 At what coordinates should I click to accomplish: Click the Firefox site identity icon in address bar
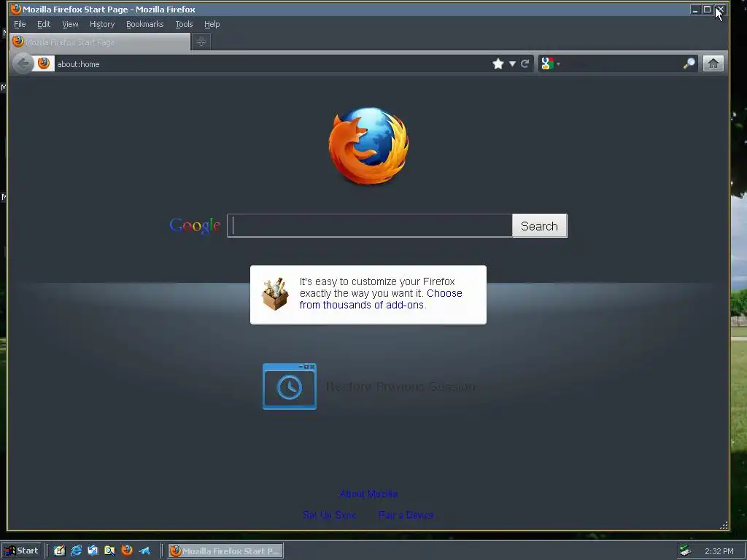pyautogui.click(x=44, y=64)
